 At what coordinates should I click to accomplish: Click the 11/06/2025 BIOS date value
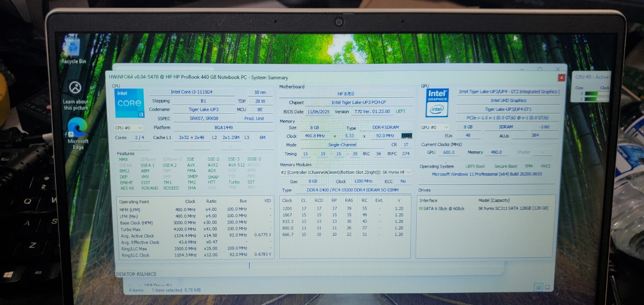click(x=318, y=112)
